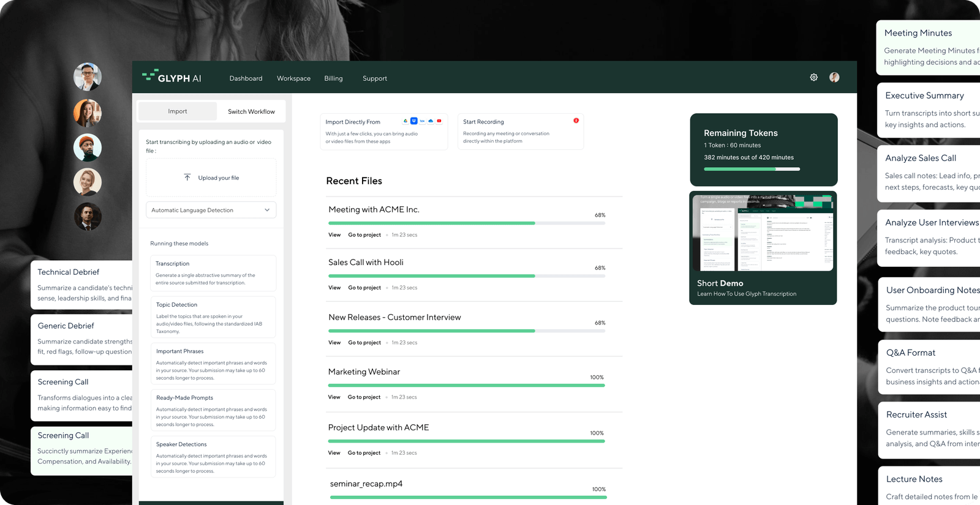Switch to the Import tab

178,111
